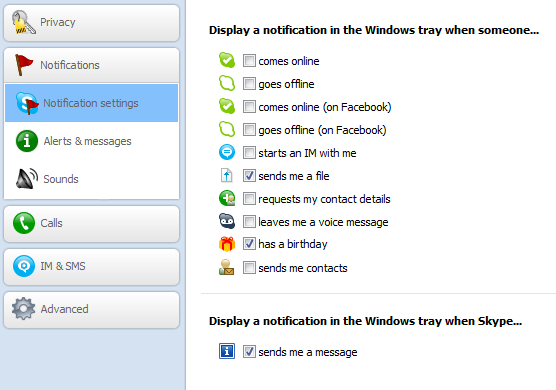Select the highlighted Notification settings item
556x390 pixels.
(x=91, y=103)
